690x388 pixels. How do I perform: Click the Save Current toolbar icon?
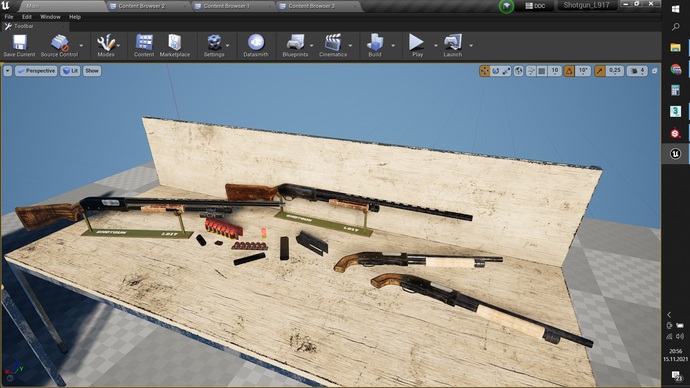(x=19, y=46)
